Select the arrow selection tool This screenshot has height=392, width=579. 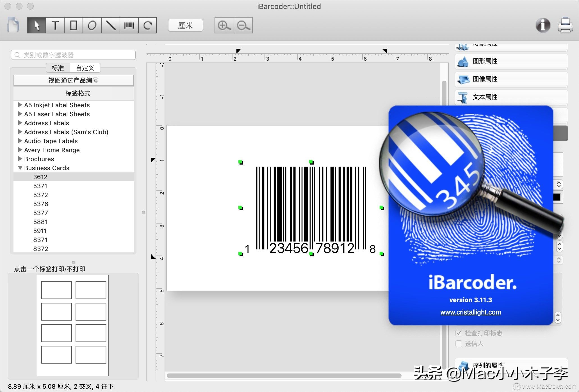click(x=37, y=25)
